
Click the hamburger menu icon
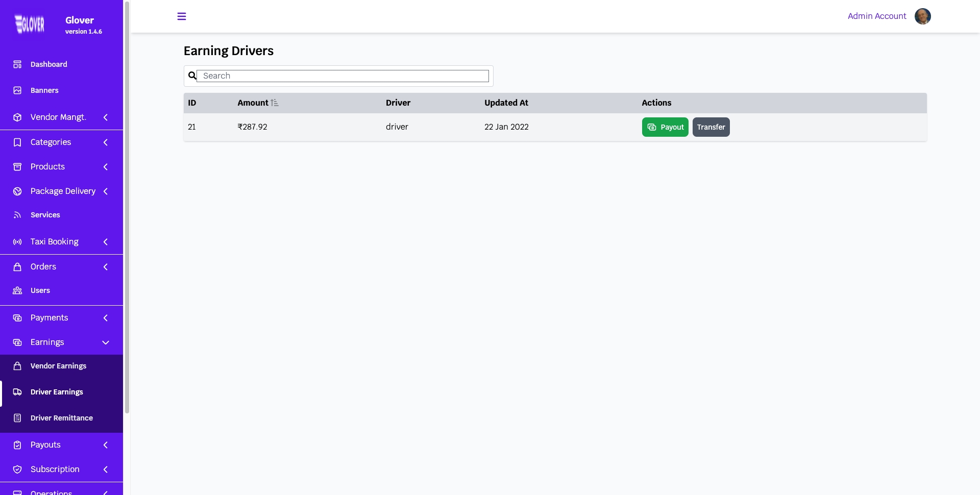181,16
